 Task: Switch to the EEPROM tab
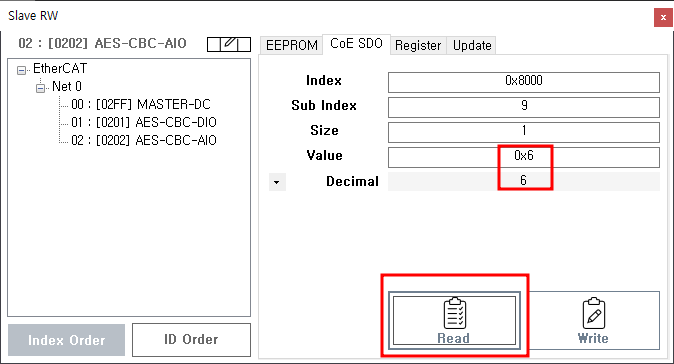click(291, 45)
